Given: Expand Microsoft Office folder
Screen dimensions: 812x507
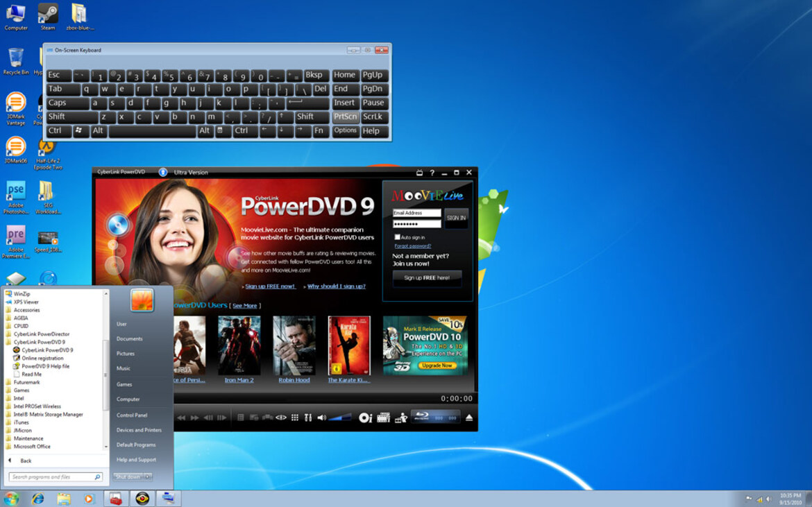Looking at the screenshot, I should click(x=32, y=447).
